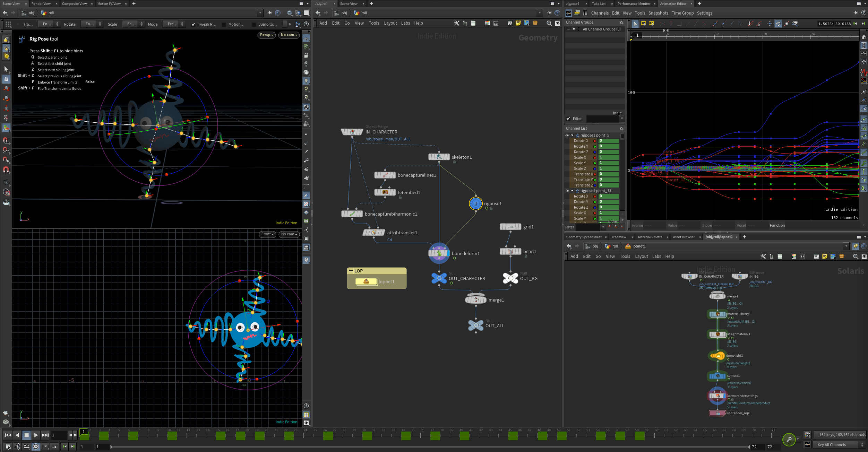Viewport: 868px width, 452px height.
Task: Click the rigpose1 node icon
Action: click(x=475, y=203)
